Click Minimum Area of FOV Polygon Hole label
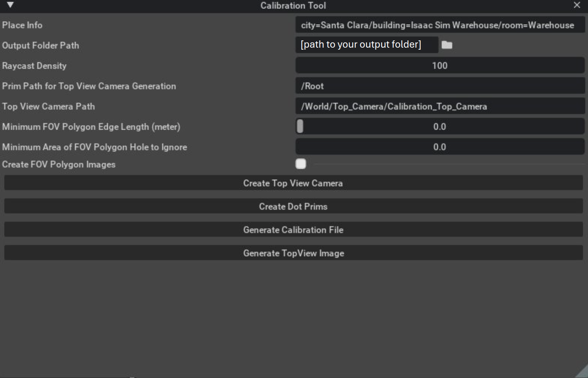This screenshot has width=588, height=378. 94,147
